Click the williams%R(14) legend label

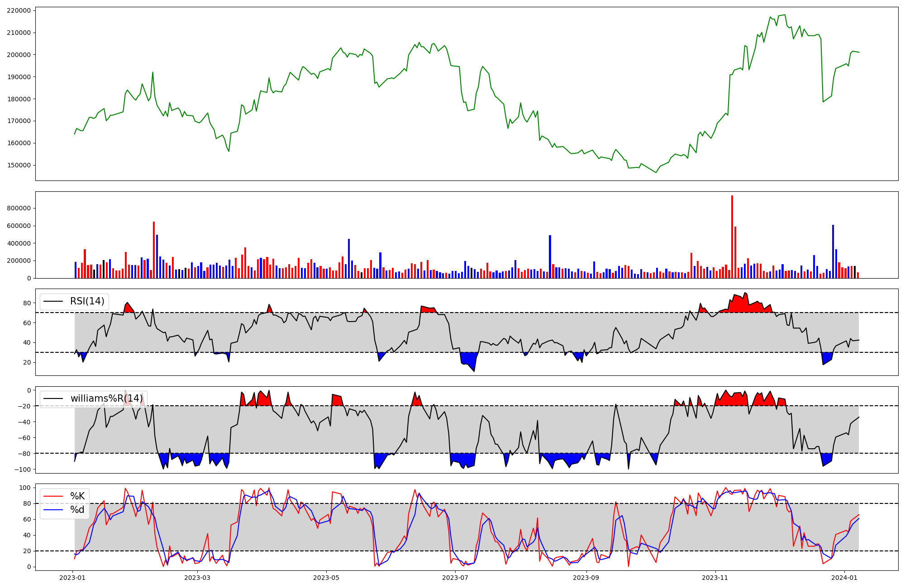tap(106, 398)
